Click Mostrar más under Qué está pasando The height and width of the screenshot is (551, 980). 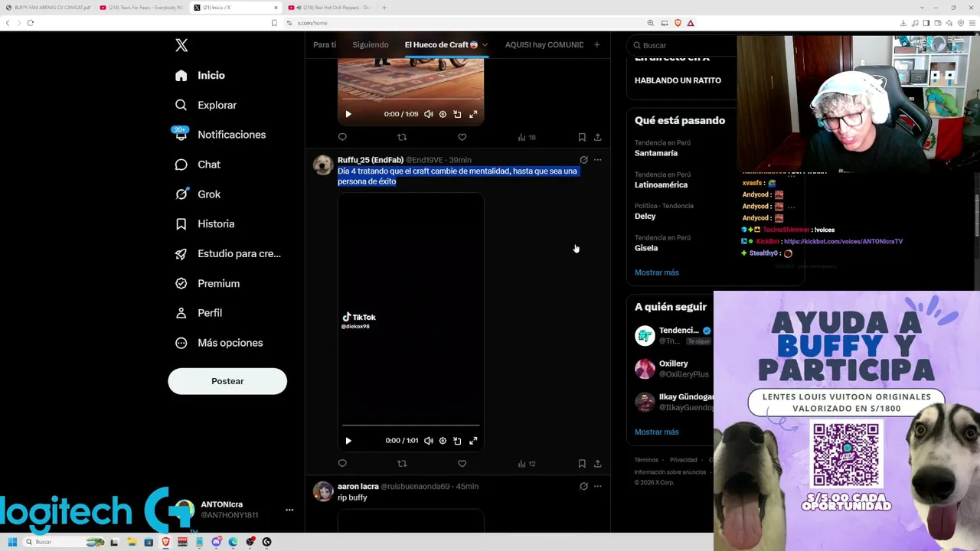point(657,272)
